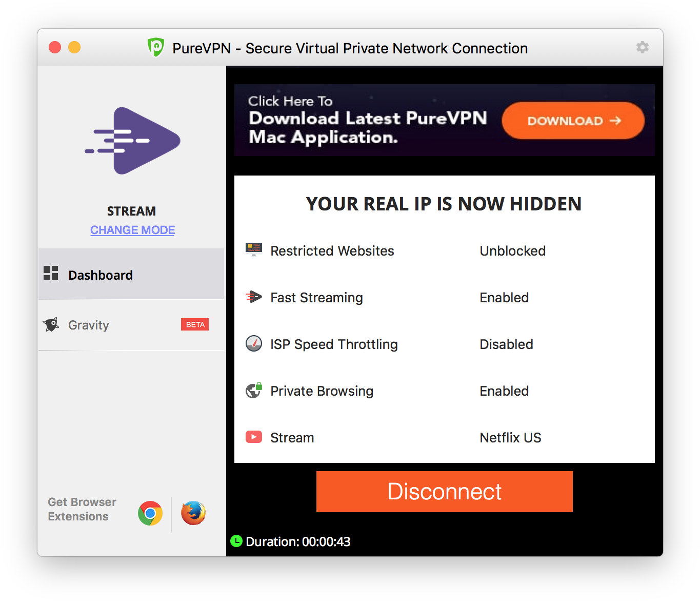The image size is (700, 601).
Task: Click the ISP Speed Throttling gauge icon
Action: click(x=254, y=343)
